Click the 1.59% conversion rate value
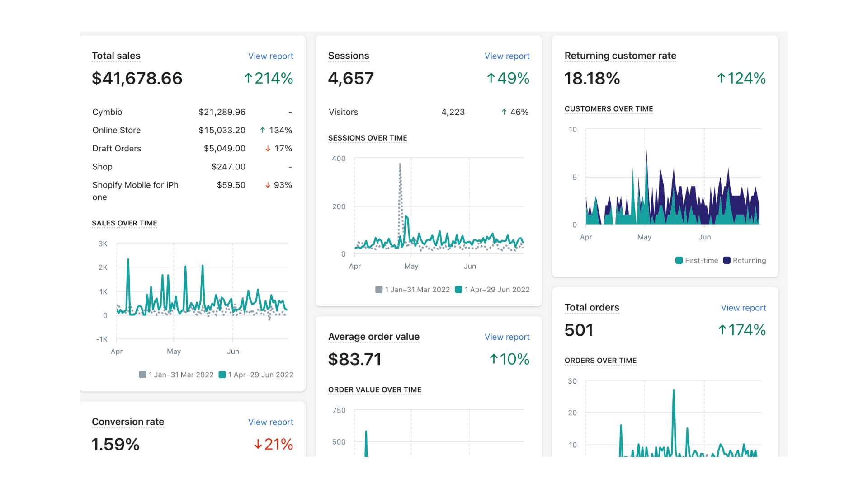Image resolution: width=868 pixels, height=488 pixels. click(116, 445)
